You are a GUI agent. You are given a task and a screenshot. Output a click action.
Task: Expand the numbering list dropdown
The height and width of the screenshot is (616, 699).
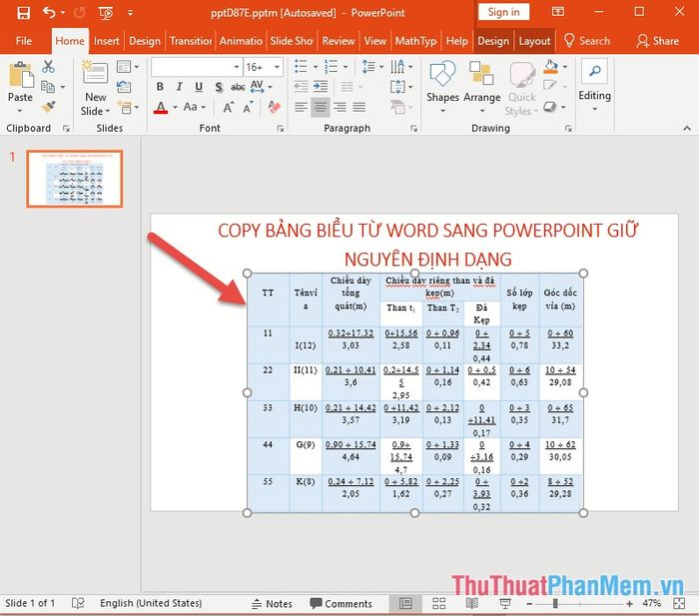coord(346,67)
